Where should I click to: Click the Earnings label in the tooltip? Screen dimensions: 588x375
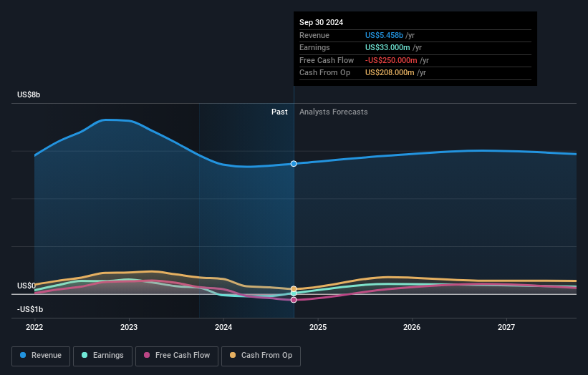[314, 47]
